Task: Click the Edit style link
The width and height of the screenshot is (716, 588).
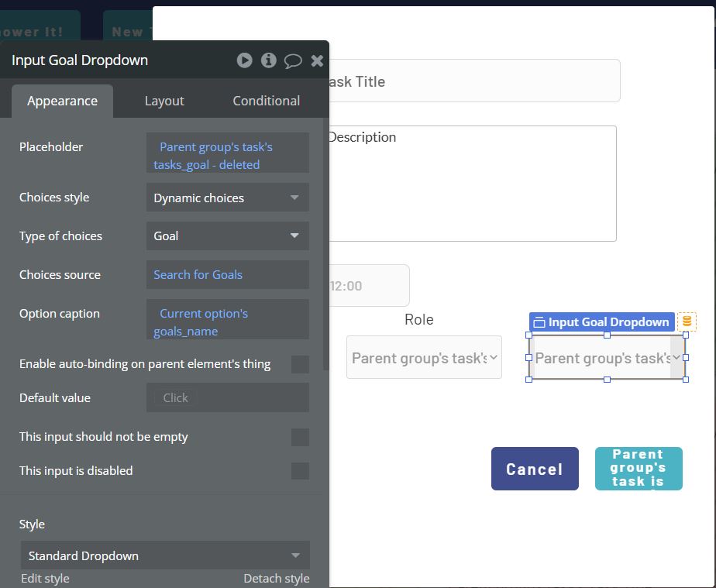Action: pyautogui.click(x=45, y=579)
